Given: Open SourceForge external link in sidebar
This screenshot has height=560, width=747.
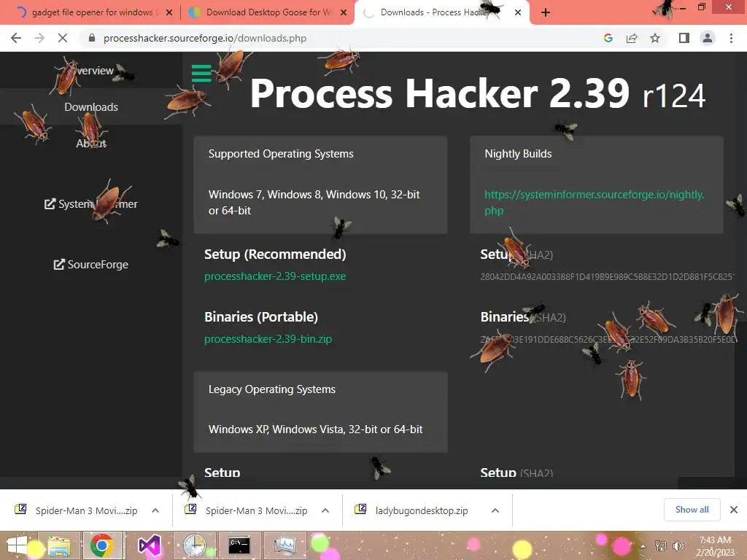Looking at the screenshot, I should coord(91,264).
